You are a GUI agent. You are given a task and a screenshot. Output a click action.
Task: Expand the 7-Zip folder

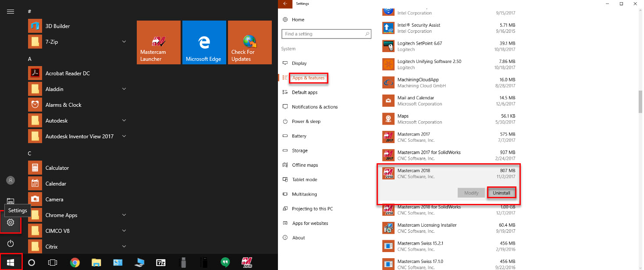click(x=124, y=42)
